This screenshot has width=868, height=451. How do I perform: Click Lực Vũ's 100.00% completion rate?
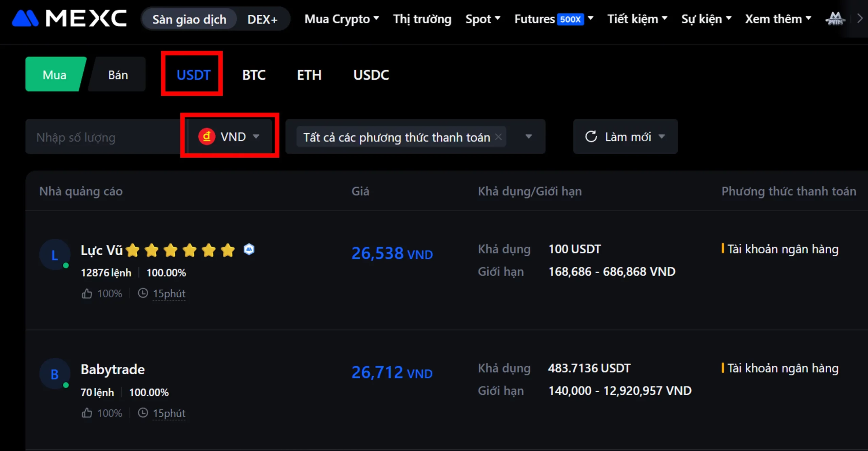[x=166, y=273]
